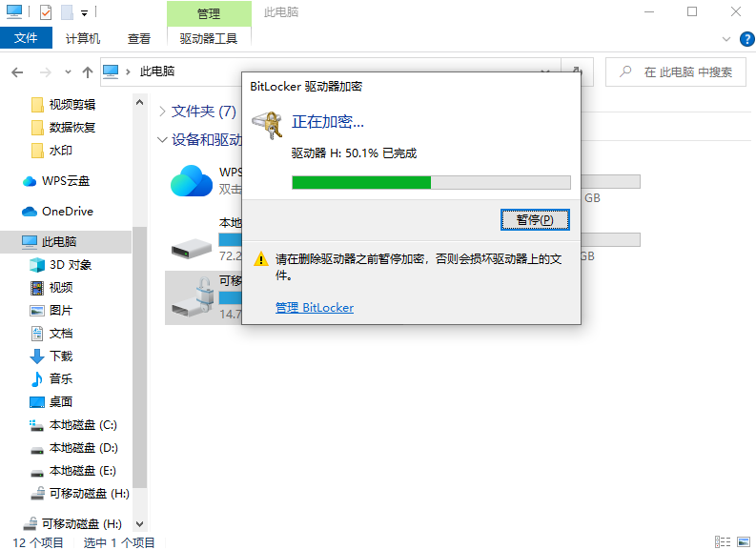This screenshot has width=756, height=550.
Task: Open help with the question mark icon
Action: pyautogui.click(x=746, y=39)
